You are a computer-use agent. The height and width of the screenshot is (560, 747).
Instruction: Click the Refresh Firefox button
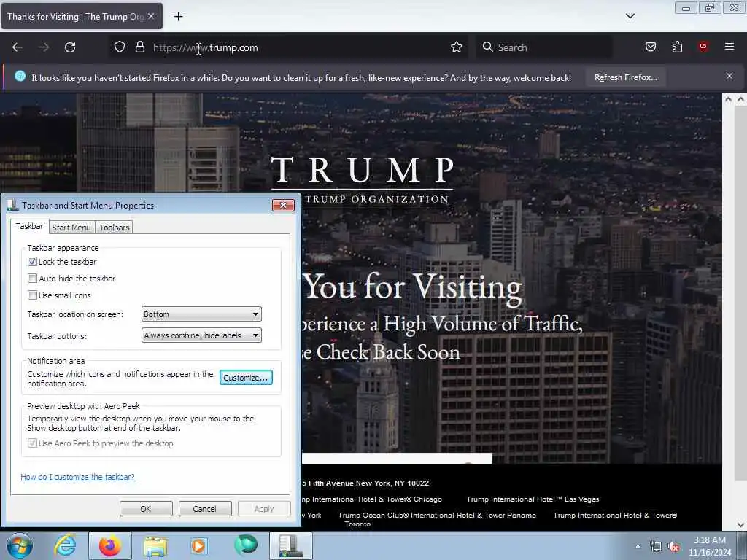pos(625,77)
